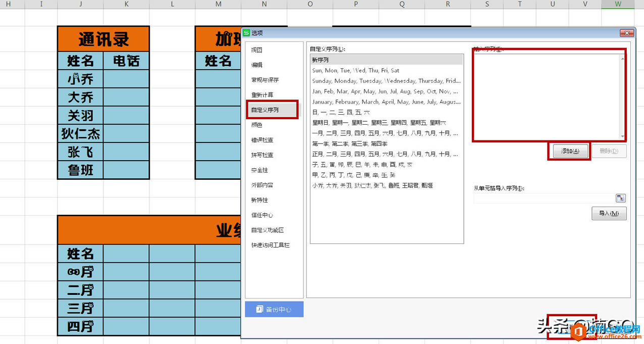Click the 鲁班 cell in the sheet
Screen dimensions: 644x344
(x=81, y=170)
